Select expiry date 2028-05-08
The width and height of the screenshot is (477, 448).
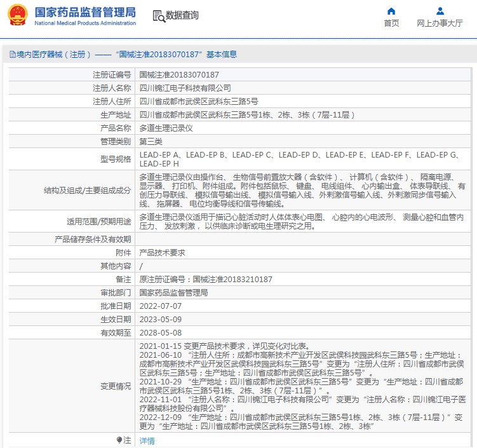click(x=160, y=333)
